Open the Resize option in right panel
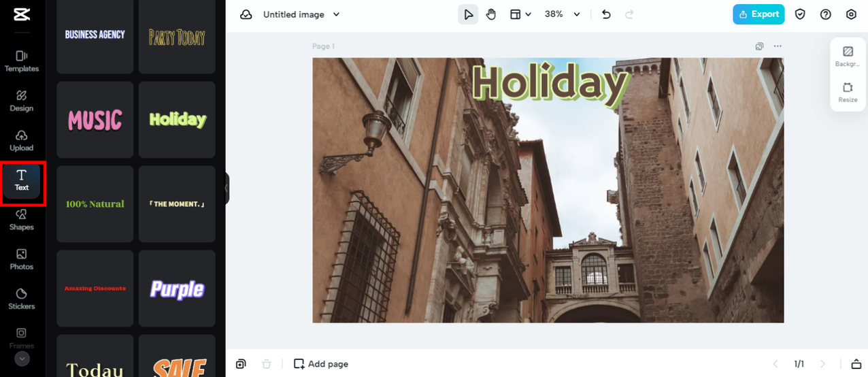This screenshot has height=377, width=868. click(848, 93)
